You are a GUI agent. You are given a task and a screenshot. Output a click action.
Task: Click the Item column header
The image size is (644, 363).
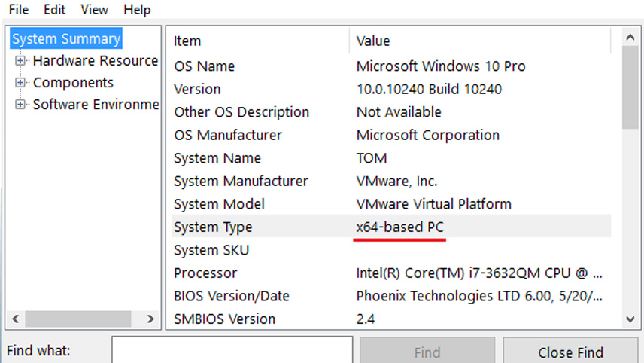click(187, 41)
